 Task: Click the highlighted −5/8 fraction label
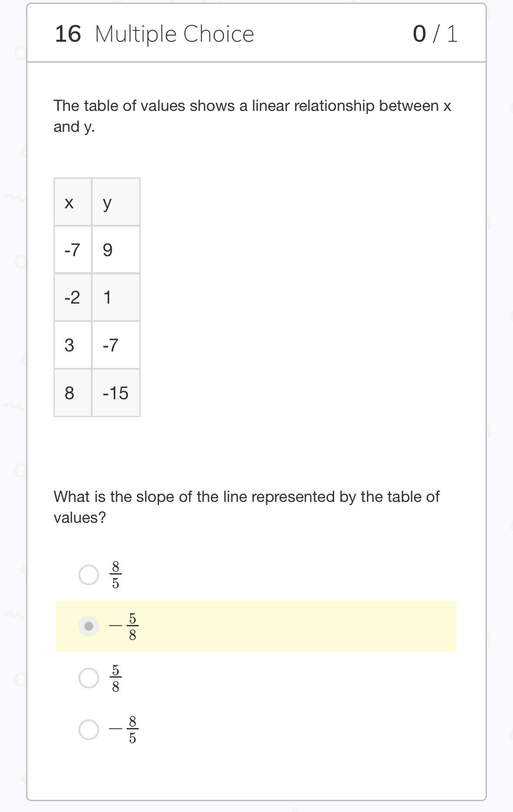(x=124, y=626)
